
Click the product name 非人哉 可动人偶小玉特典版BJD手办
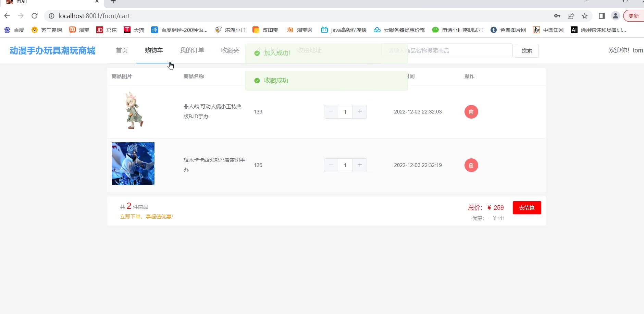[x=212, y=111]
